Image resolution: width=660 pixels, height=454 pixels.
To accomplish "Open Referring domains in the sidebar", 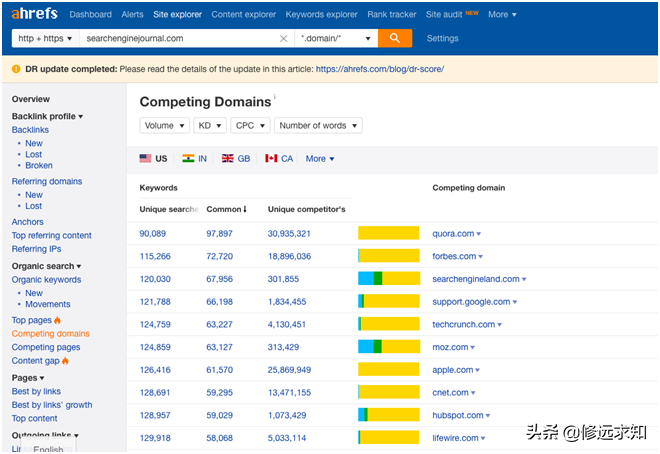I will (x=47, y=181).
